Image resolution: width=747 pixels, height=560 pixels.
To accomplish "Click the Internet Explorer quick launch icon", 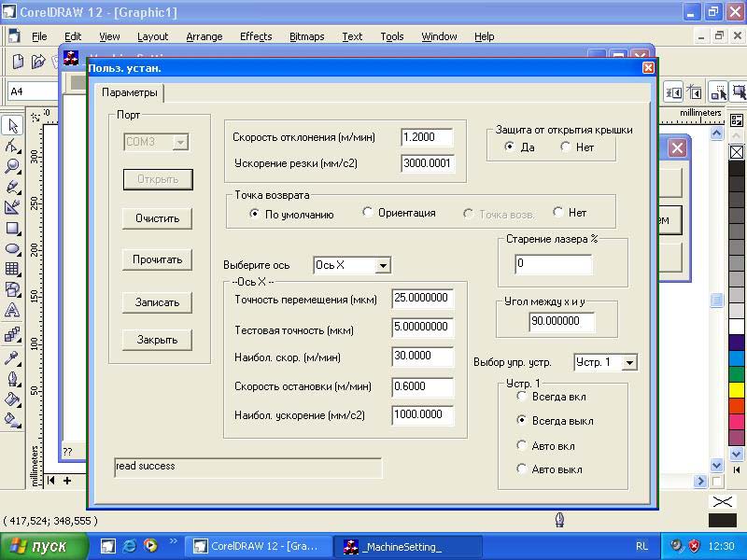I will 130,546.
